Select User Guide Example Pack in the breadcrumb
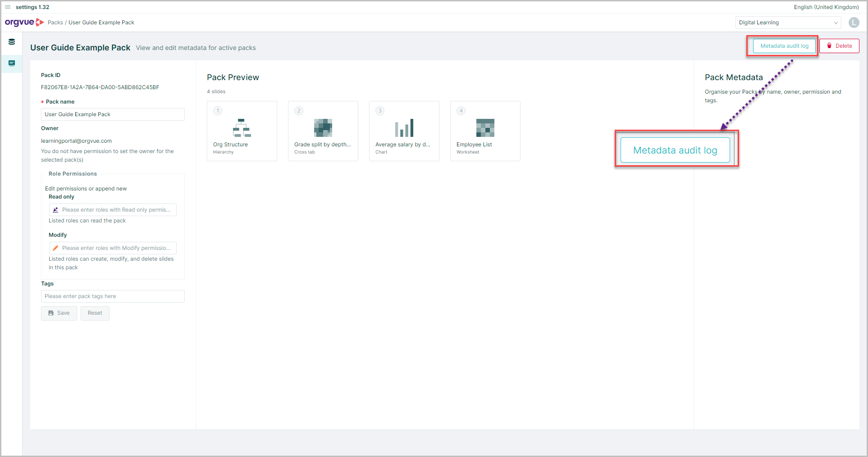This screenshot has width=868, height=457. click(x=101, y=22)
